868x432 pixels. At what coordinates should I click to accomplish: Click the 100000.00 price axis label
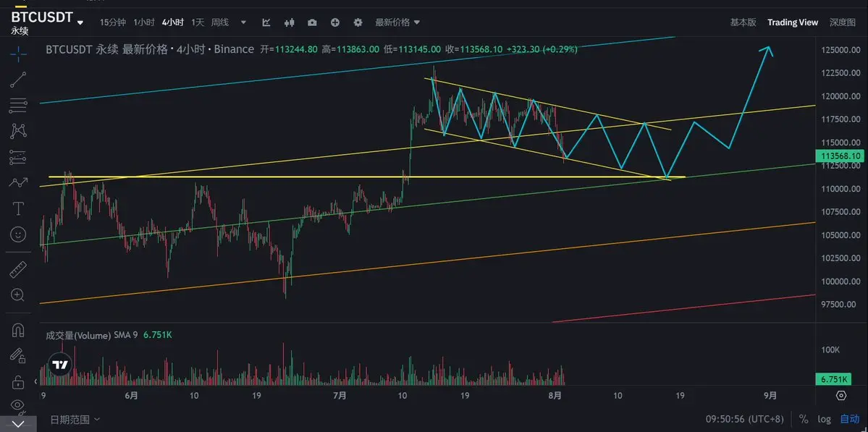pos(840,281)
